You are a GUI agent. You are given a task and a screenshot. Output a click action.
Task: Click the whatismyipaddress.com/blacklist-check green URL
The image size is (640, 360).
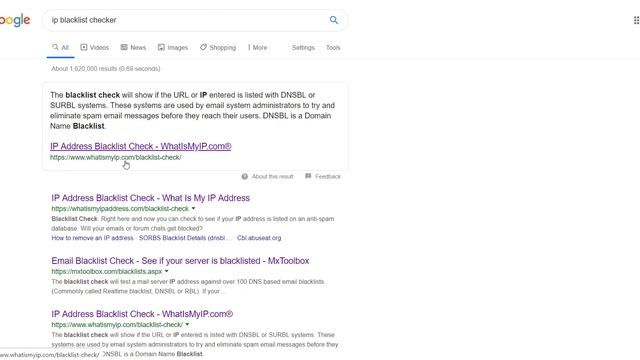point(120,209)
